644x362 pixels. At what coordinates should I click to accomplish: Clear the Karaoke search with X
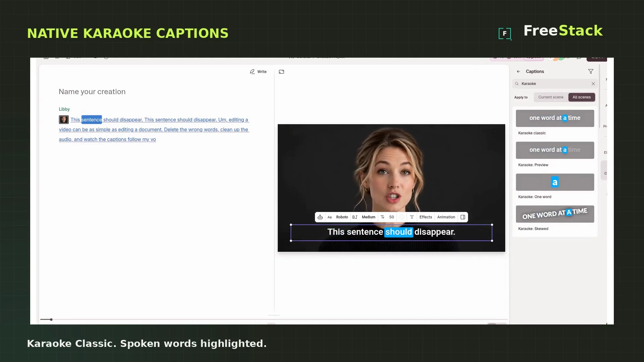pyautogui.click(x=593, y=84)
